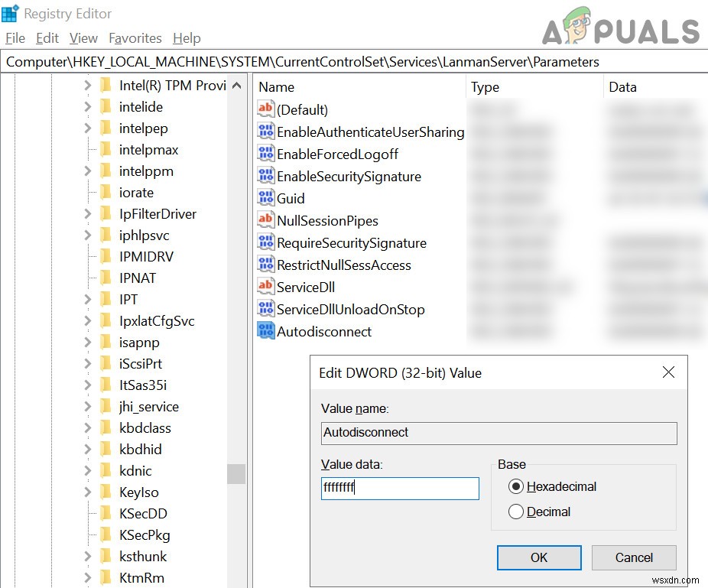Click the EnableSecuritySignature DWORD icon
Screen dimensions: 708x588
tap(265, 176)
